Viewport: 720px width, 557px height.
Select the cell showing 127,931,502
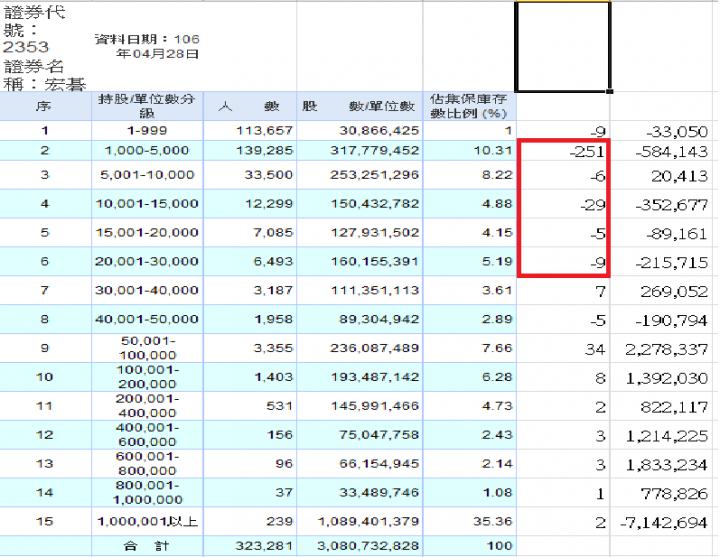pyautogui.click(x=360, y=232)
